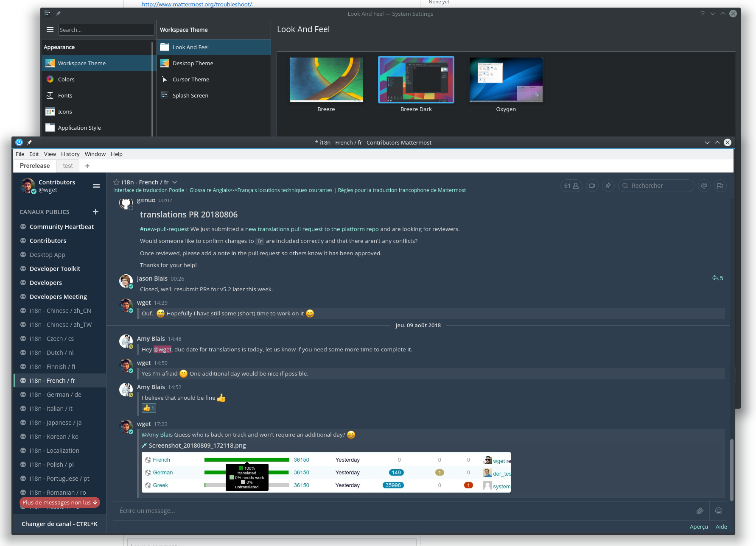Toggle the sidebar hamburger menu next to Contributors
Viewport: 756px width, 546px height.
(x=96, y=186)
